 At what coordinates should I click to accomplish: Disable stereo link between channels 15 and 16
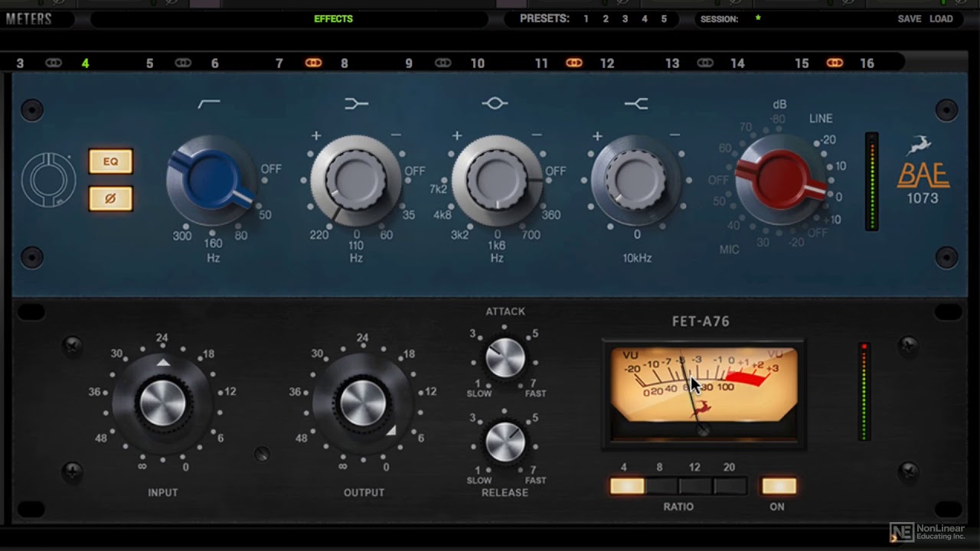pyautogui.click(x=835, y=63)
